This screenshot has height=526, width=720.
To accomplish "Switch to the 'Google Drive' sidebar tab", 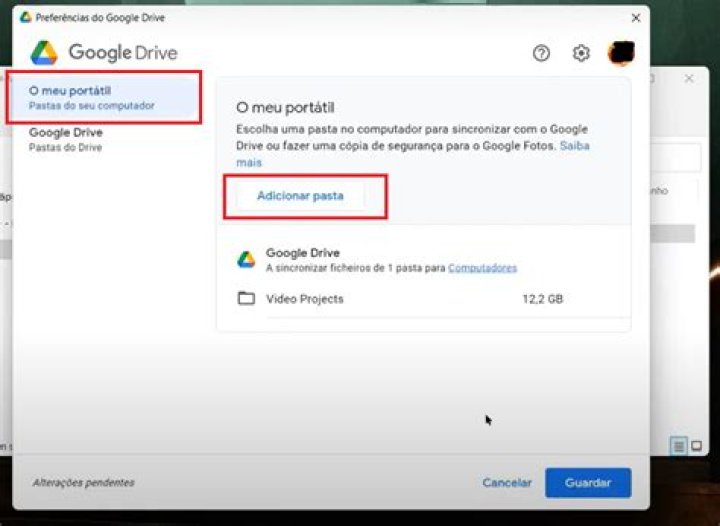I will (103, 140).
